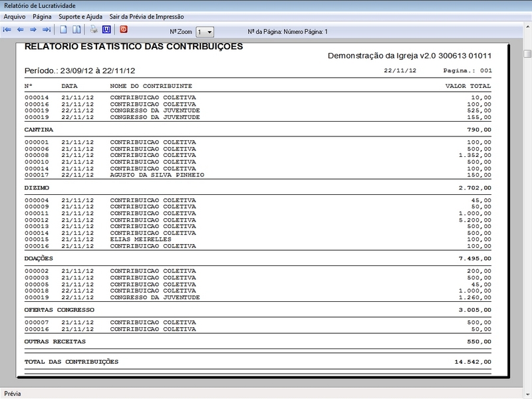Open the Página menu
This screenshot has height=399, width=532.
42,17
